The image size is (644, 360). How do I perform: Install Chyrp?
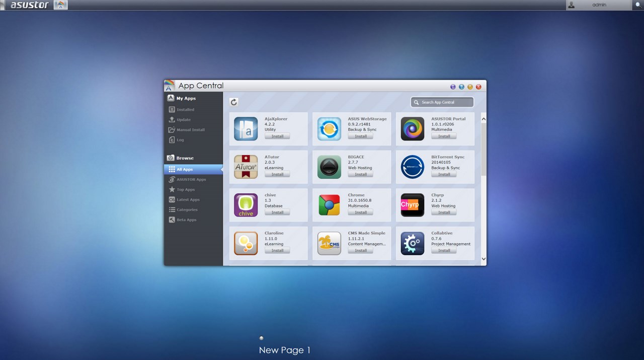(x=444, y=212)
